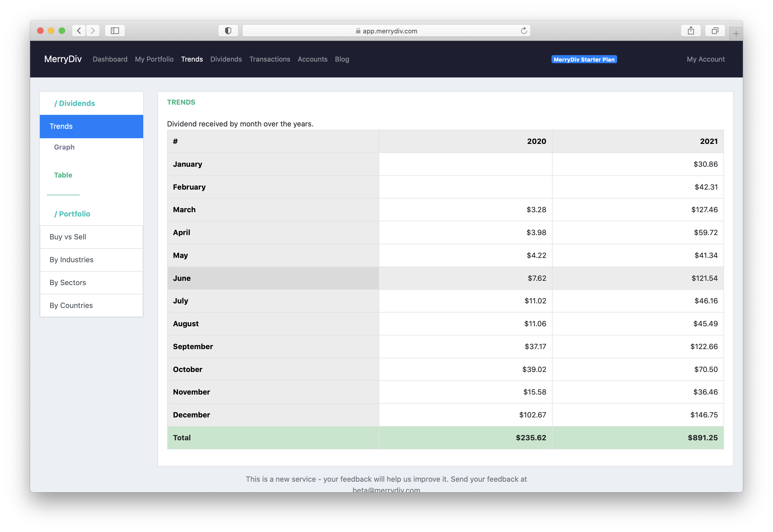The height and width of the screenshot is (532, 773).
Task: Click the browser forward navigation arrow
Action: (93, 31)
